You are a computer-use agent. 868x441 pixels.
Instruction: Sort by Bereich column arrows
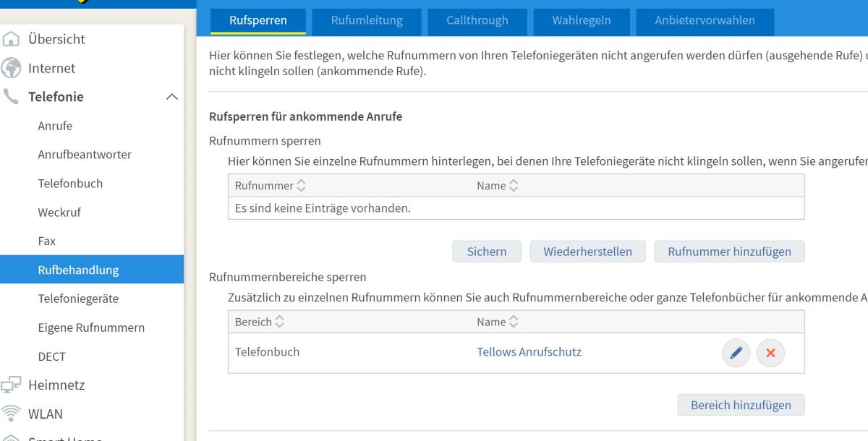279,322
